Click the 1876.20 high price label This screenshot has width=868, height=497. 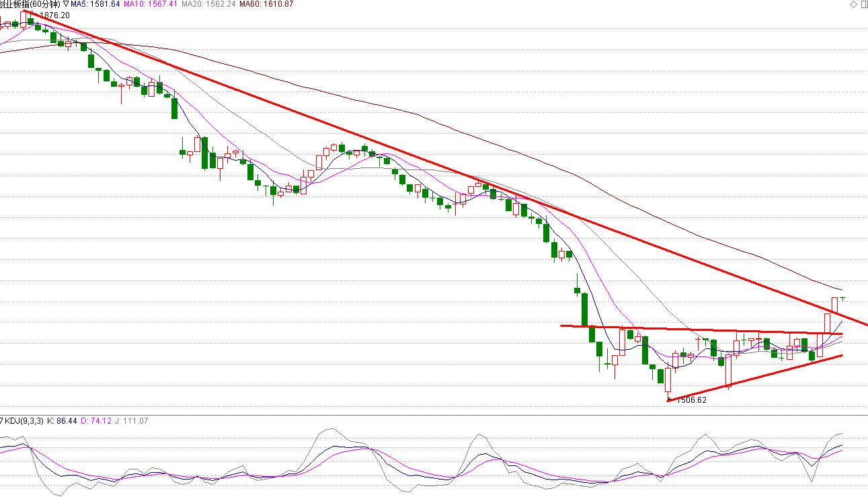point(54,15)
